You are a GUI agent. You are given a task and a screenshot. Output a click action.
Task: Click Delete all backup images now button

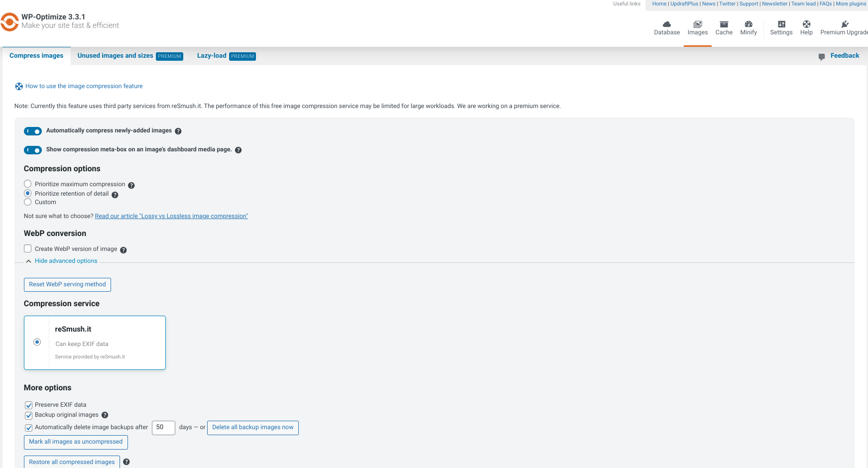pyautogui.click(x=252, y=428)
